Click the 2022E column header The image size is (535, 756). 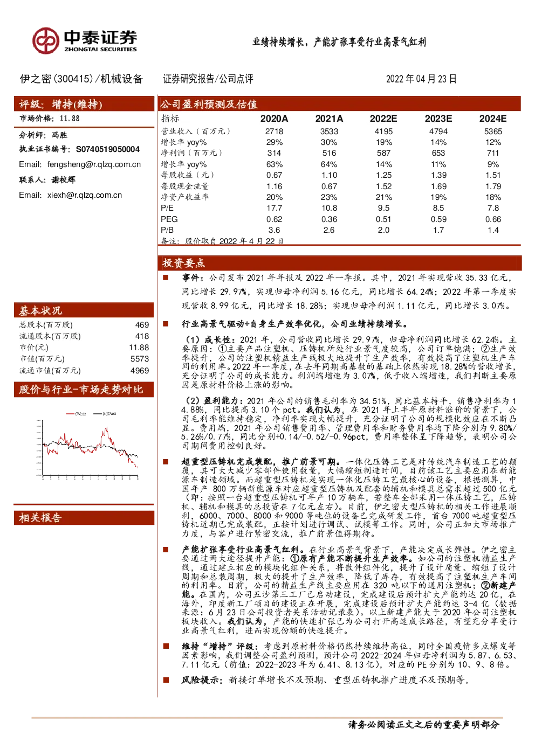pyautogui.click(x=383, y=119)
